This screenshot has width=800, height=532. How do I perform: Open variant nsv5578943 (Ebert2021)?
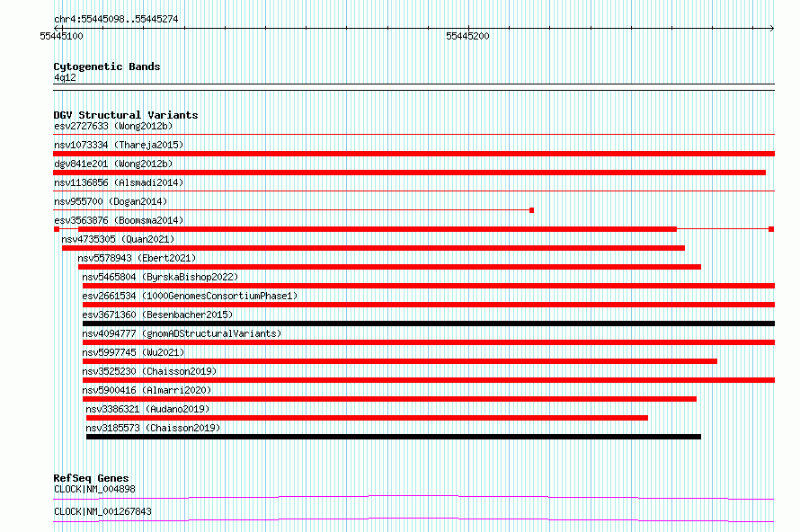tap(137, 258)
